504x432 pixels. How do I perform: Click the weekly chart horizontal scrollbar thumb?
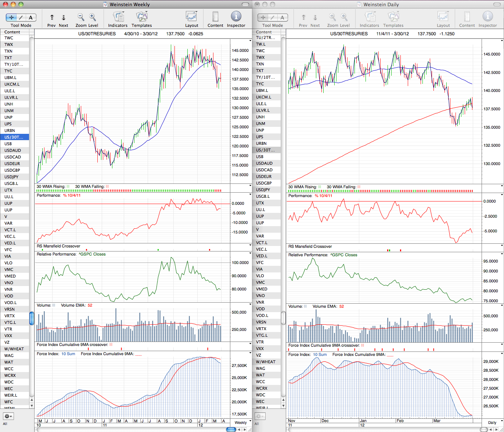click(231, 429)
